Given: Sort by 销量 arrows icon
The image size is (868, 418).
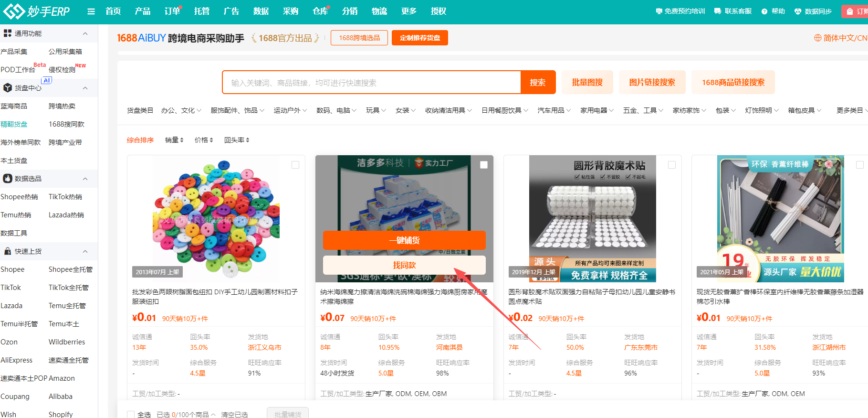Looking at the screenshot, I should click(x=181, y=140).
